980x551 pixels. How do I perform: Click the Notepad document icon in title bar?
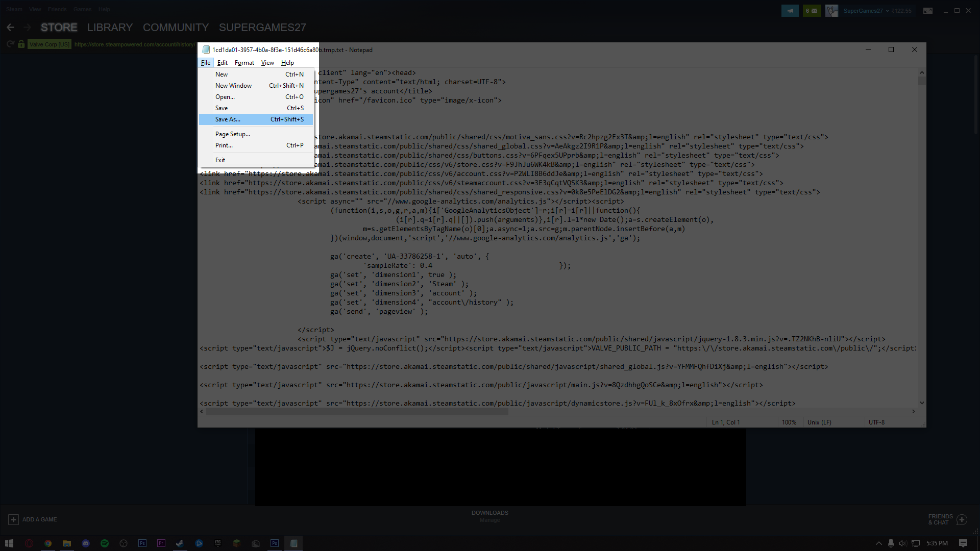pos(206,50)
